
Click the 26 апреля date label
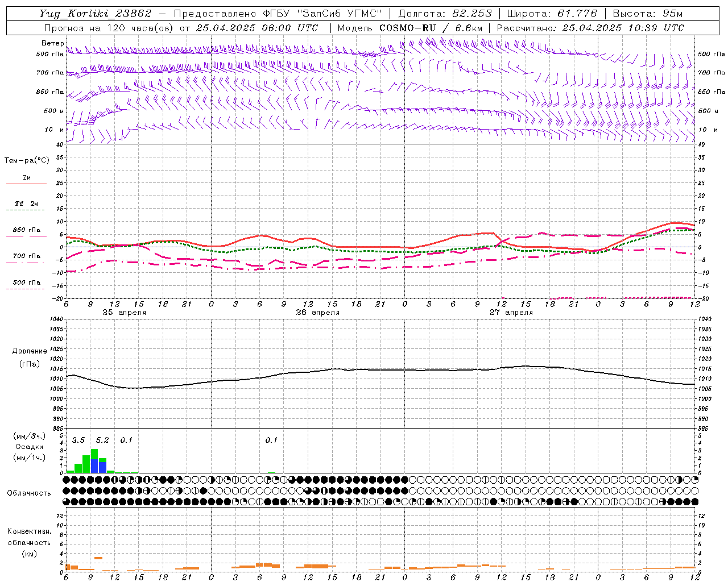coord(317,313)
